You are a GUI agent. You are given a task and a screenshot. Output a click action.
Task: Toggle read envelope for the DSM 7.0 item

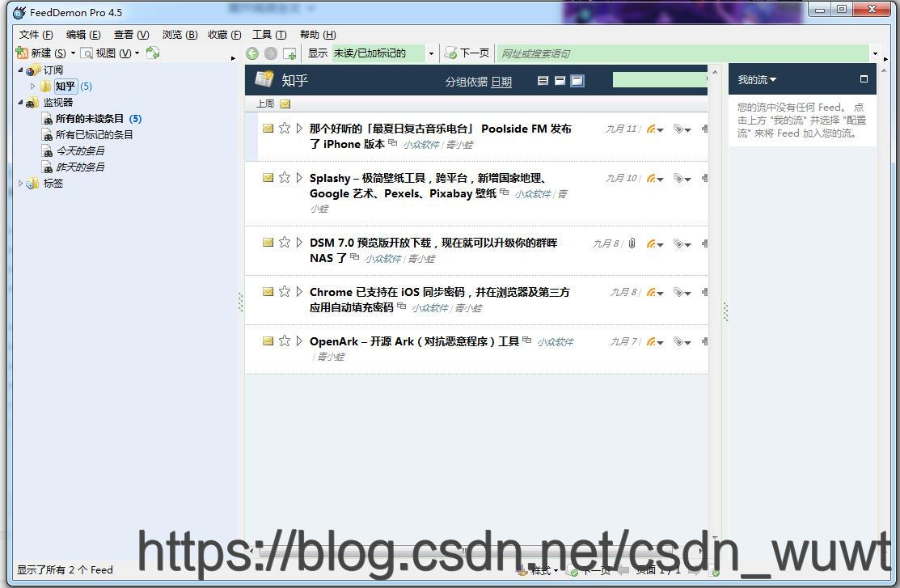point(268,243)
